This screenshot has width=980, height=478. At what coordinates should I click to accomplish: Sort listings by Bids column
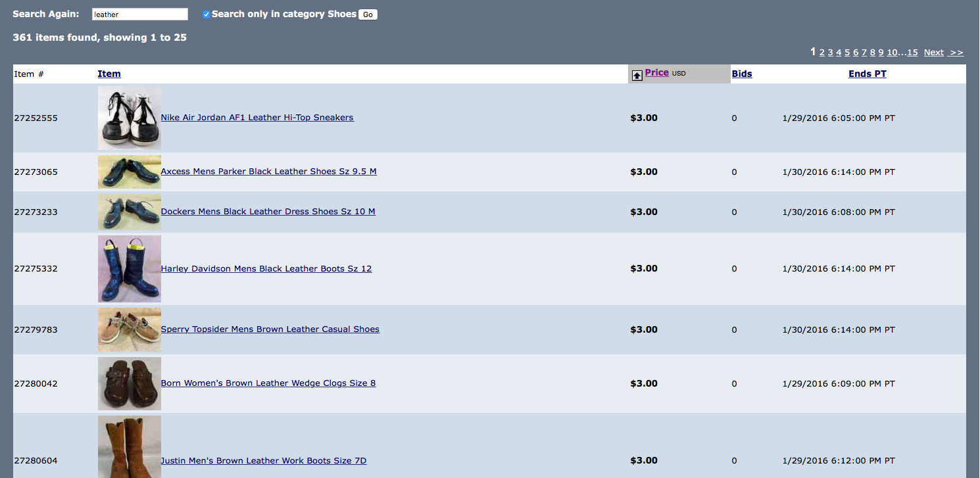coord(742,74)
